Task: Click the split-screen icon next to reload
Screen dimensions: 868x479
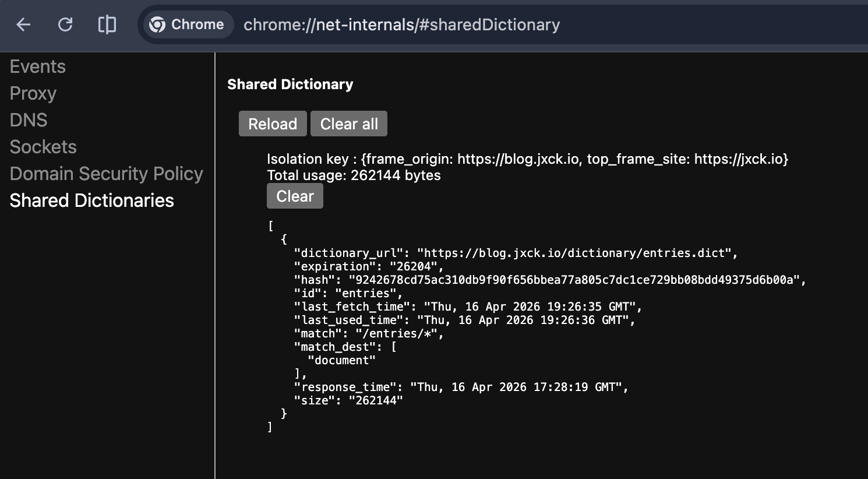Action: tap(107, 24)
